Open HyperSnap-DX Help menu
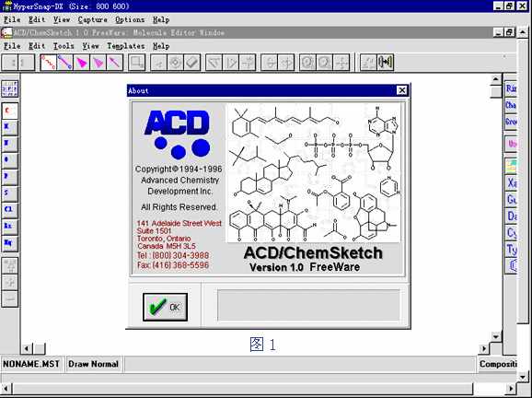Viewport: 532px width, 398px height. pyautogui.click(x=161, y=20)
